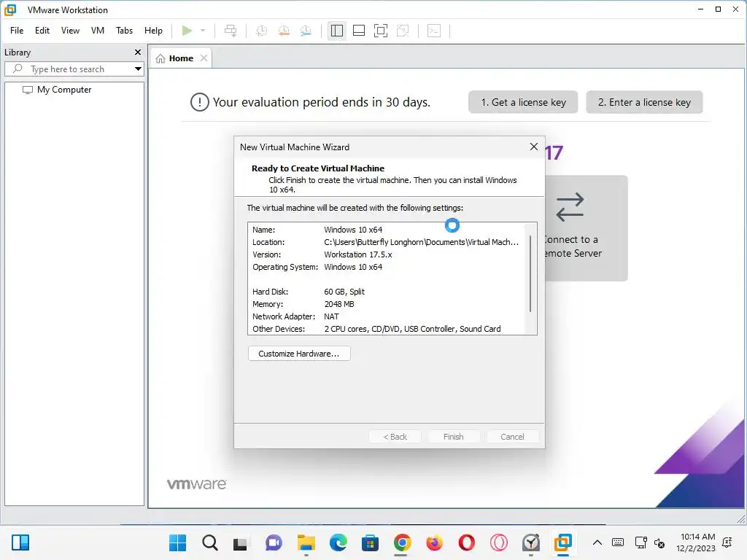Close the New Virtual Machine Wizard dialog
The height and width of the screenshot is (560, 747).
[x=534, y=147]
